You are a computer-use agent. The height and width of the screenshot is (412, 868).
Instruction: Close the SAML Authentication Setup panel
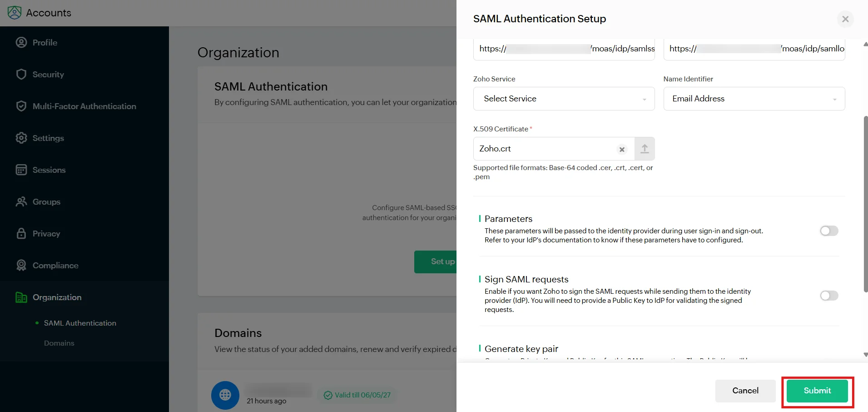(x=845, y=19)
